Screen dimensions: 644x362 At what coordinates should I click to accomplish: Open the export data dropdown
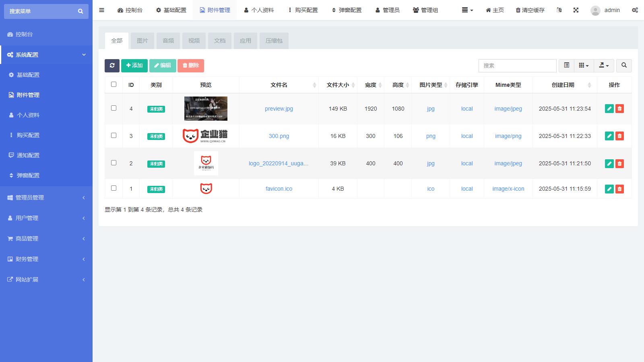[x=604, y=66]
